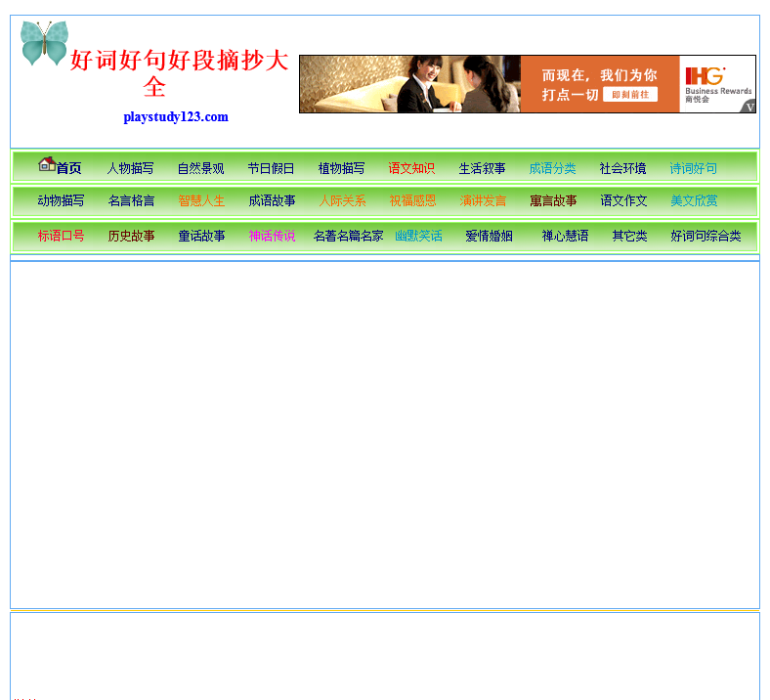770x700 pixels.
Task: Open the hotel reception photo in the ad
Action: 410,84
